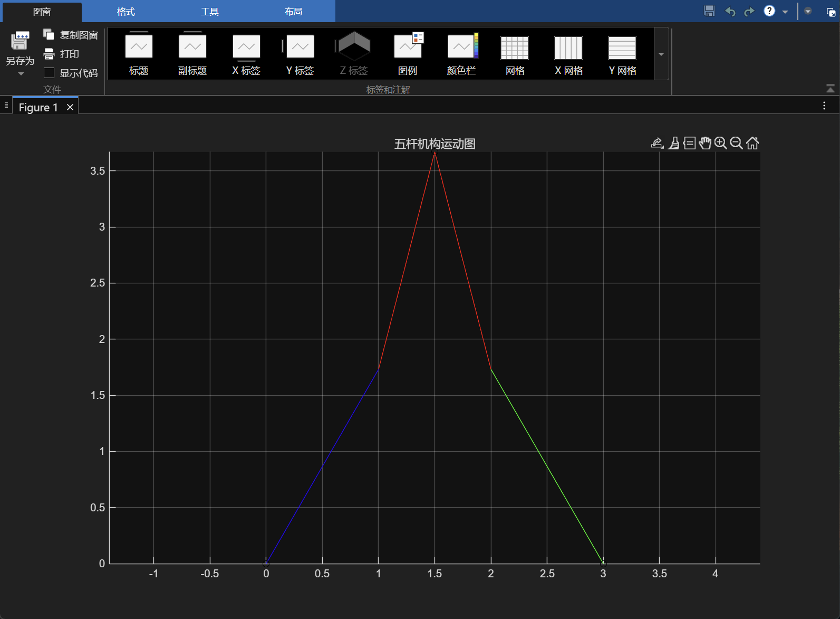The image size is (840, 619).
Task: Select the zoom out magnifier
Action: click(x=737, y=143)
